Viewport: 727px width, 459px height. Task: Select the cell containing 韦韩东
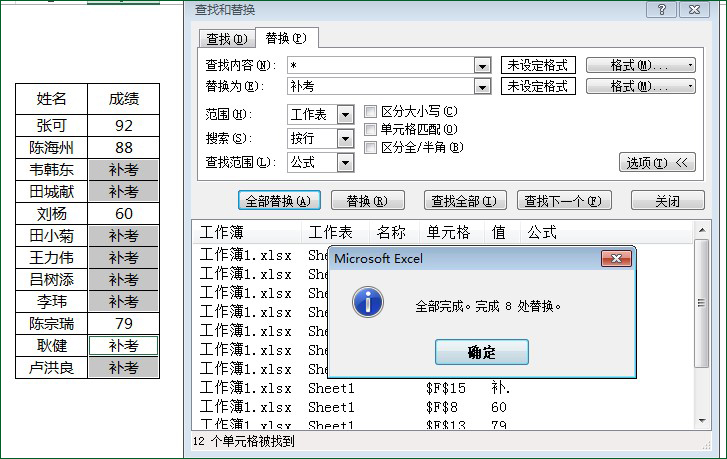(51, 170)
